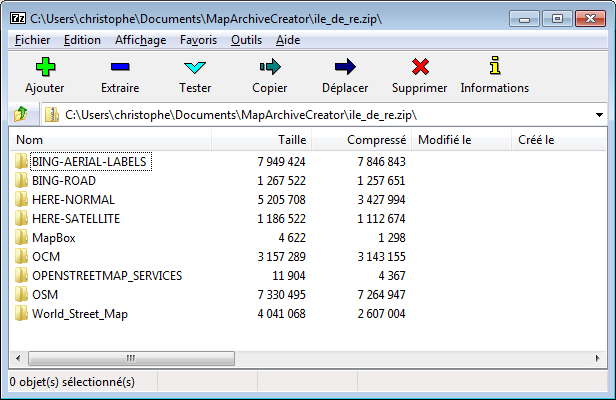Select the OSM folder name

(45, 295)
